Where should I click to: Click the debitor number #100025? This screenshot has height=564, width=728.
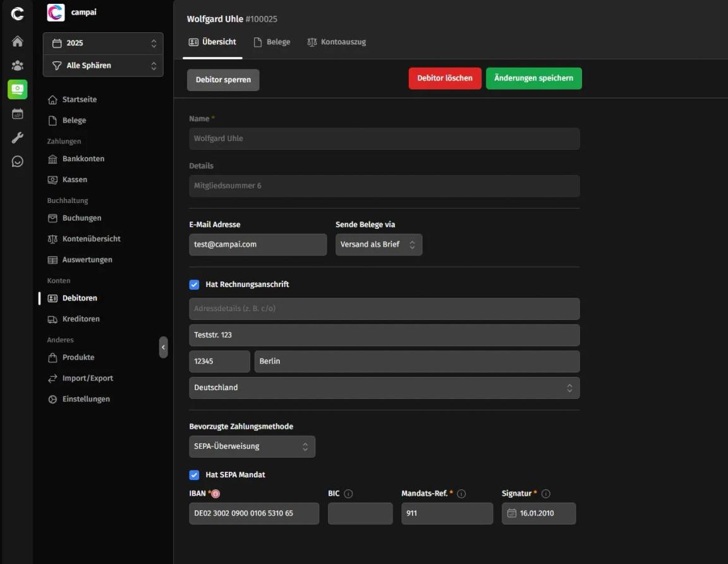click(x=262, y=19)
